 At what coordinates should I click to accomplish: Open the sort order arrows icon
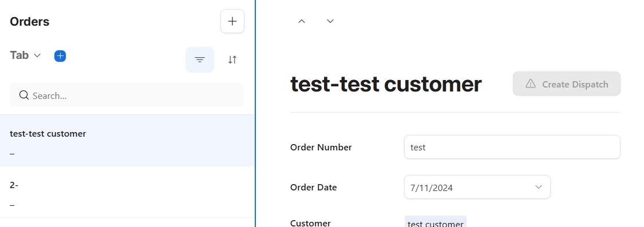tap(232, 60)
